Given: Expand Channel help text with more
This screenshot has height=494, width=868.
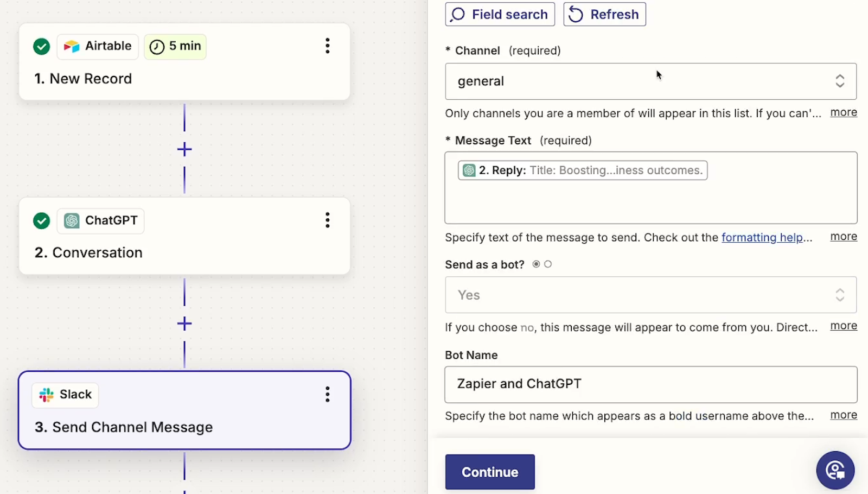Looking at the screenshot, I should click(x=844, y=112).
